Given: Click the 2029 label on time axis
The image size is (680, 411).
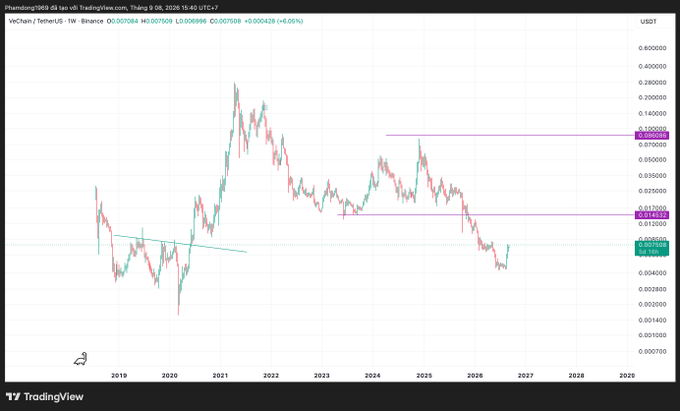Looking at the screenshot, I should point(627,375).
